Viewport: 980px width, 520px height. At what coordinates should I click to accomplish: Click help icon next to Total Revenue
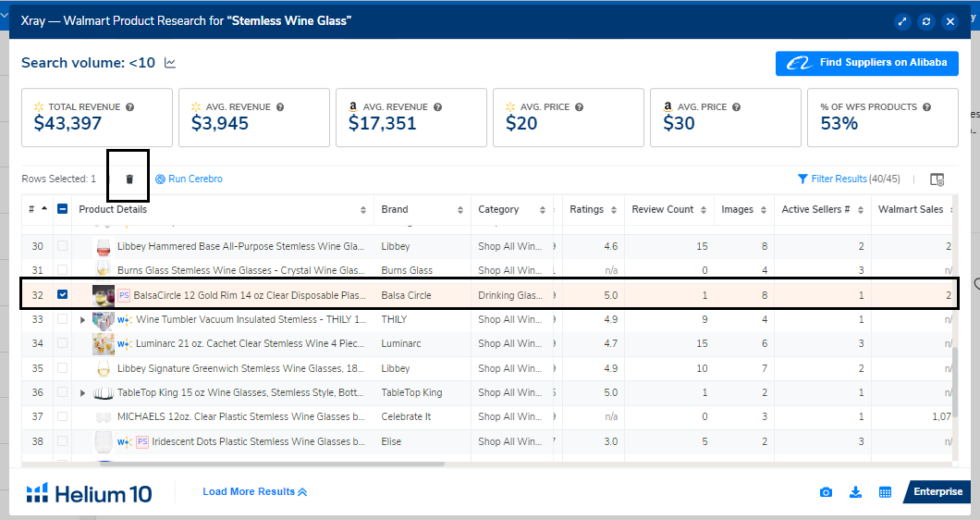tap(129, 107)
